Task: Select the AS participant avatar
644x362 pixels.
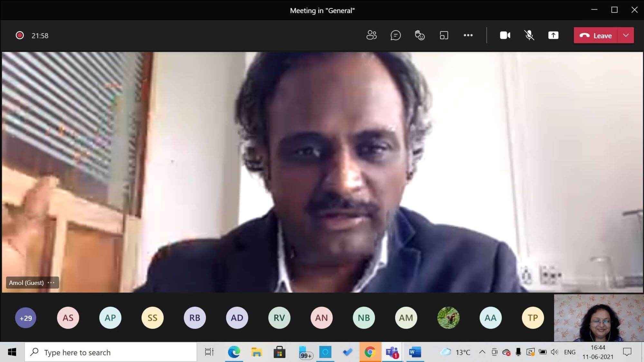Action: pyautogui.click(x=68, y=318)
